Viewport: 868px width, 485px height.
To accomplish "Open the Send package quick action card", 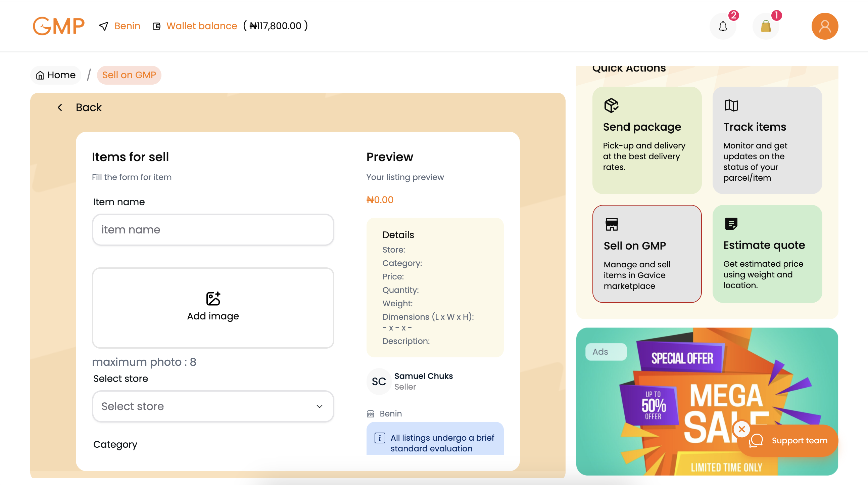I will click(647, 140).
